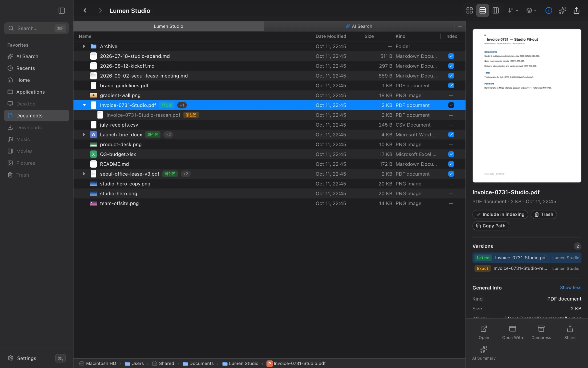This screenshot has height=368, width=588.
Task: Expand seoul-office-lease-v3.pdf versions
Action: point(84,174)
